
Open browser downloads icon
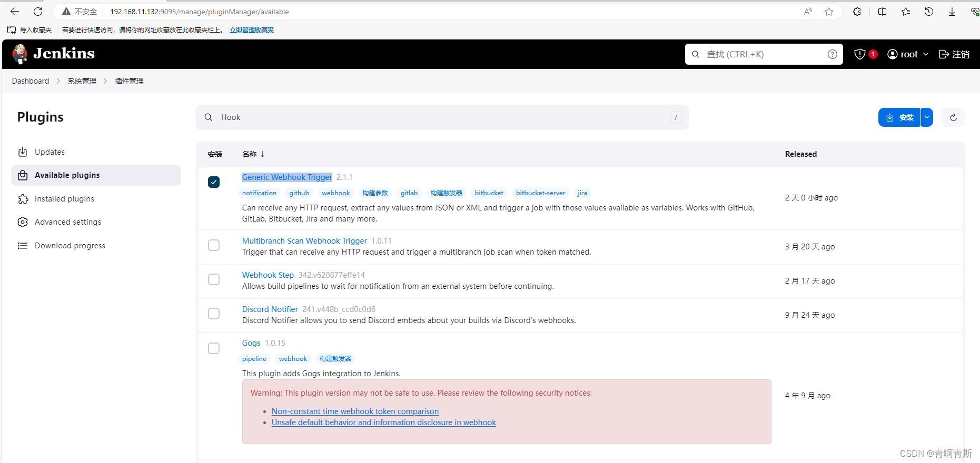(x=952, y=12)
